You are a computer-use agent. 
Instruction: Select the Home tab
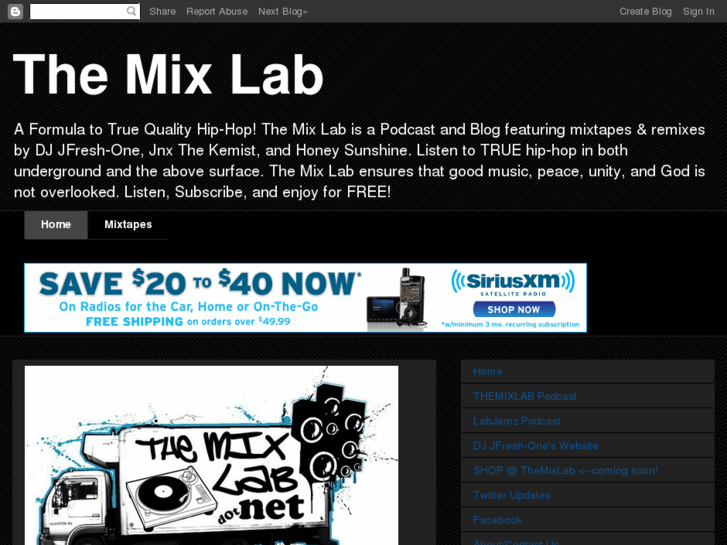[x=56, y=224]
